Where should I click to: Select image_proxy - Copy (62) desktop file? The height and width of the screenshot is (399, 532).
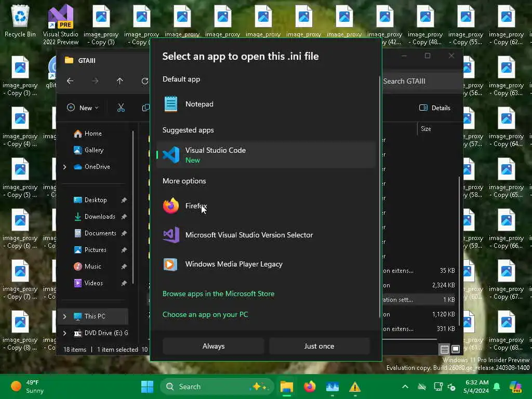point(506,25)
